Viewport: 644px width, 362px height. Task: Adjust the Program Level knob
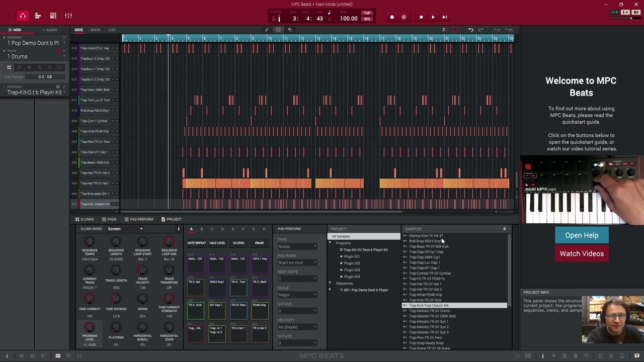click(x=90, y=327)
